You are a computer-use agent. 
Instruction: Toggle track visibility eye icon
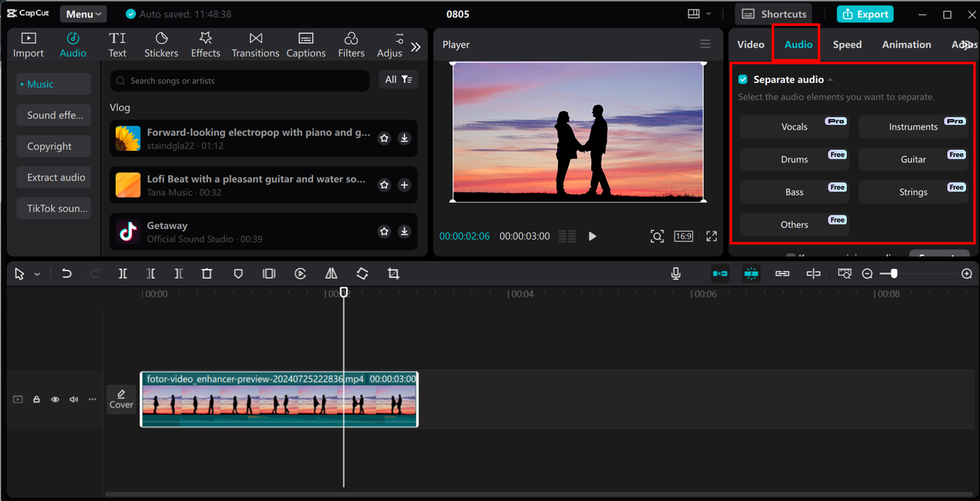(x=55, y=399)
